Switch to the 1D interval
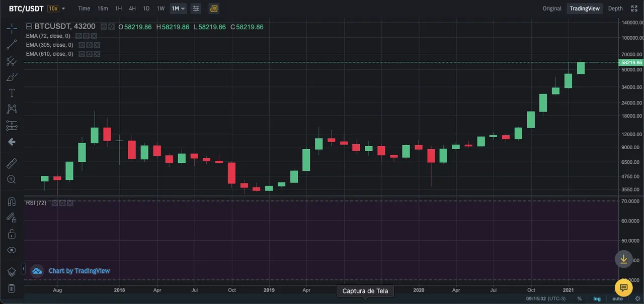The image size is (644, 304). click(146, 9)
